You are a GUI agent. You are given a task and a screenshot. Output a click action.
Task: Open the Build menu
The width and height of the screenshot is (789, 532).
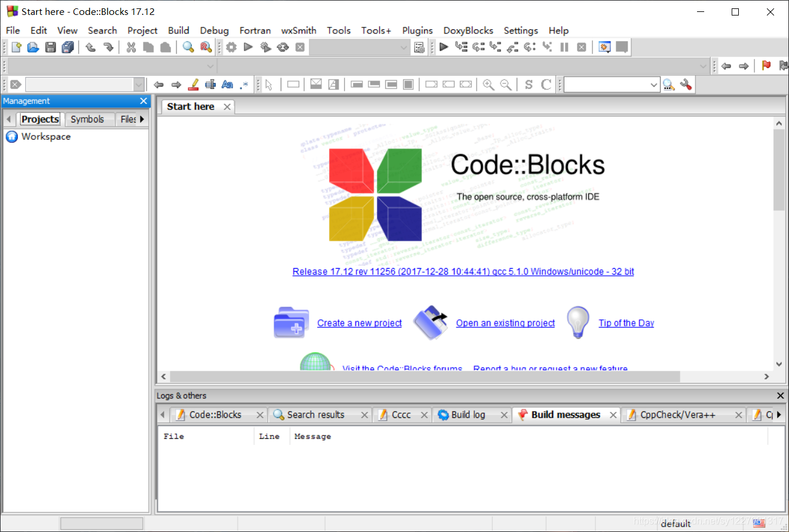coord(179,30)
